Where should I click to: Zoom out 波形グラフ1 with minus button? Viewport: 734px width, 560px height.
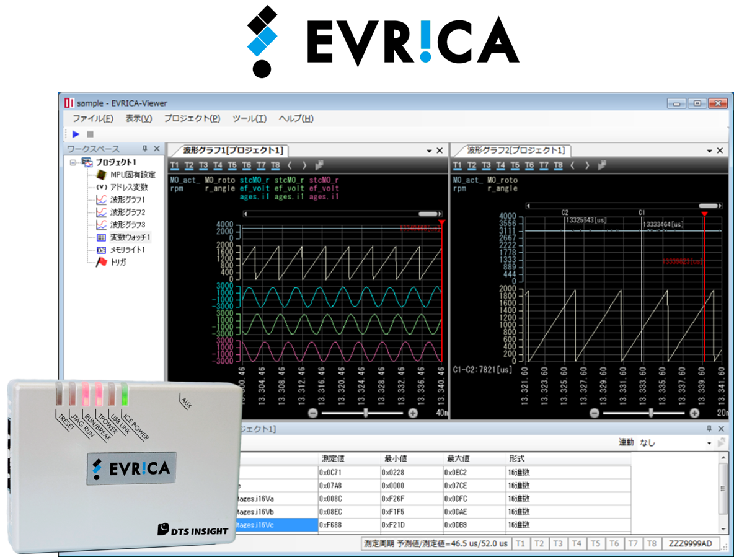pyautogui.click(x=313, y=413)
